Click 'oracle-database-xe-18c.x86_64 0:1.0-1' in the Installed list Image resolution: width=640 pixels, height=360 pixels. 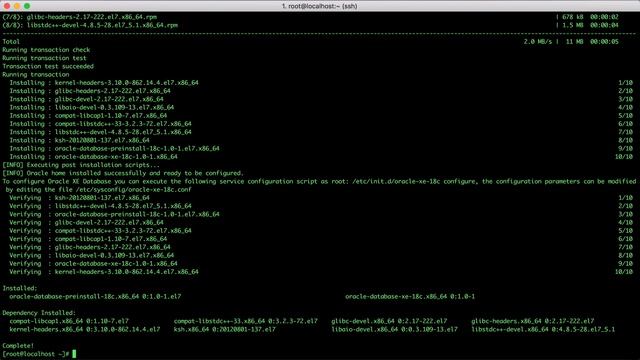coord(410,296)
